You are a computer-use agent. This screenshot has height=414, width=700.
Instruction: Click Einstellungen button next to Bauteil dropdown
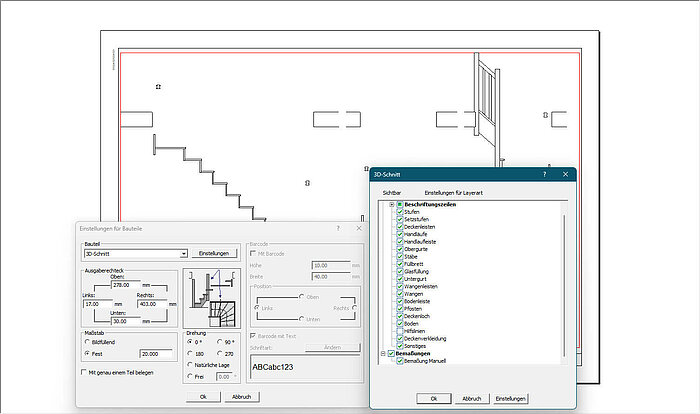(x=214, y=253)
